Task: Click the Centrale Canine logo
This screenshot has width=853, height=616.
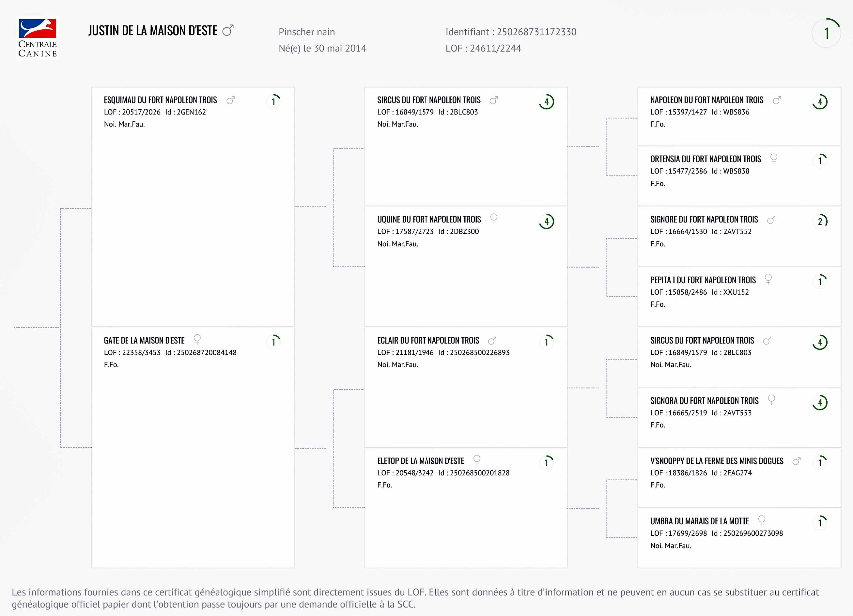Action: (37, 38)
